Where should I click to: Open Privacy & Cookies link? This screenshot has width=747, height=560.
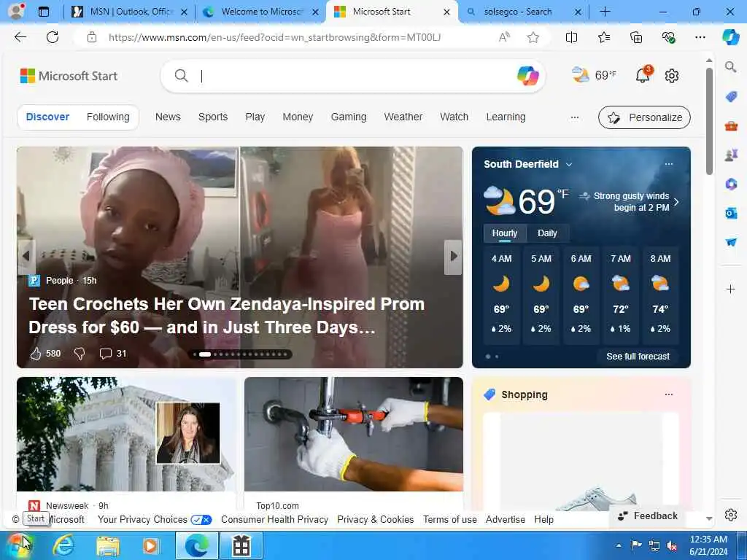coord(376,519)
